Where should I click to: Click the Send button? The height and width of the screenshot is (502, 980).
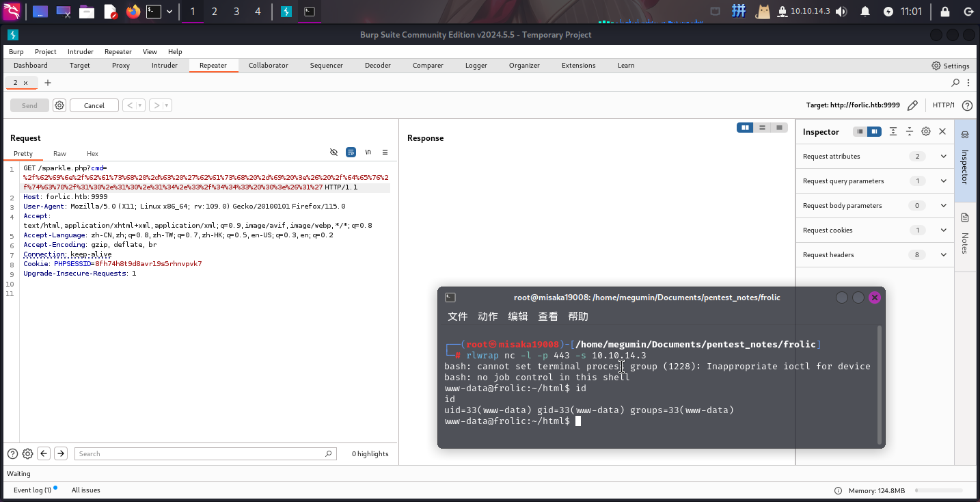pos(29,105)
